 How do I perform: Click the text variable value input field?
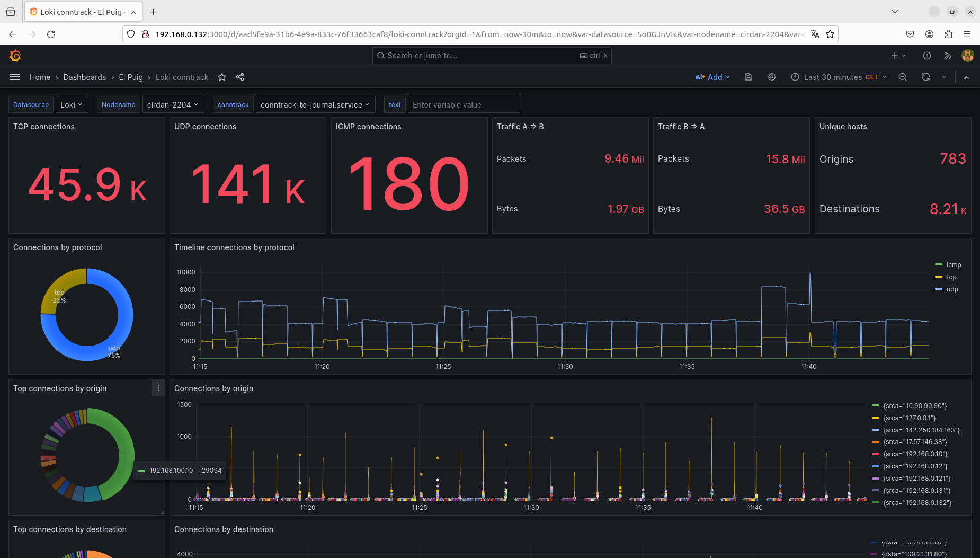click(464, 105)
